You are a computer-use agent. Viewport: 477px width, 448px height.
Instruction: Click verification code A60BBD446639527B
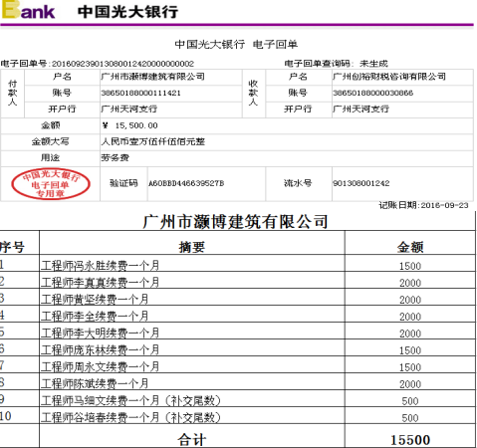coord(186,183)
